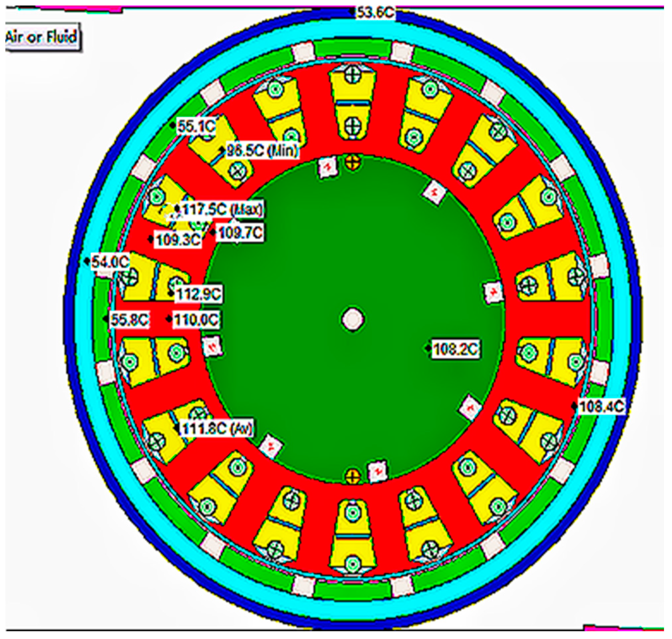Select the 108.2C rotor temperature label
Image resolution: width=672 pixels, height=639 pixels.
[x=455, y=349]
